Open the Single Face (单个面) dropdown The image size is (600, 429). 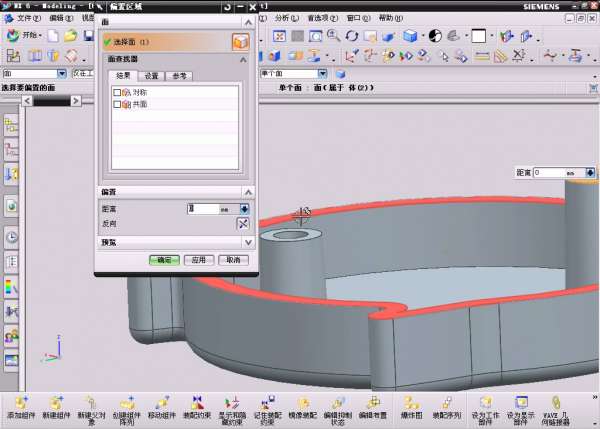click(323, 73)
